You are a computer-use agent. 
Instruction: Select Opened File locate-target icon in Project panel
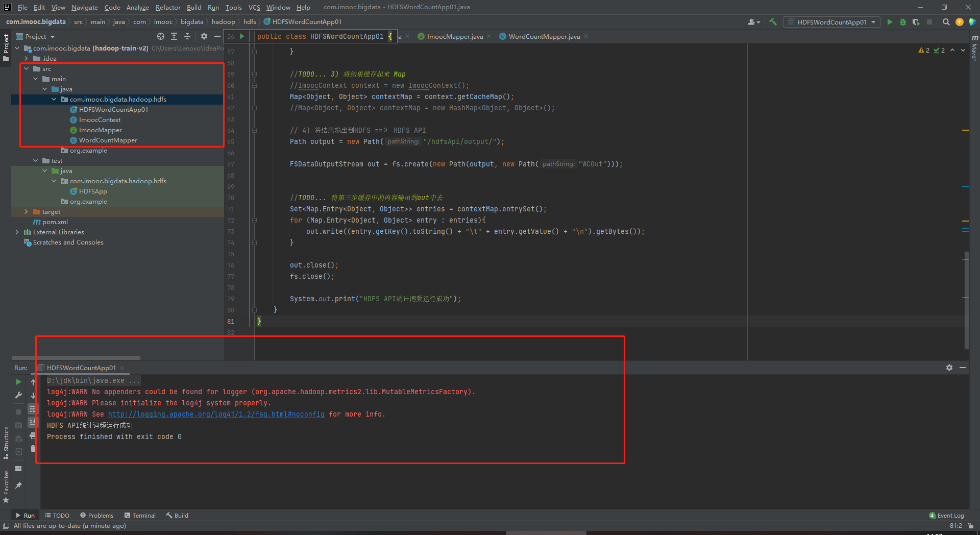point(161,36)
